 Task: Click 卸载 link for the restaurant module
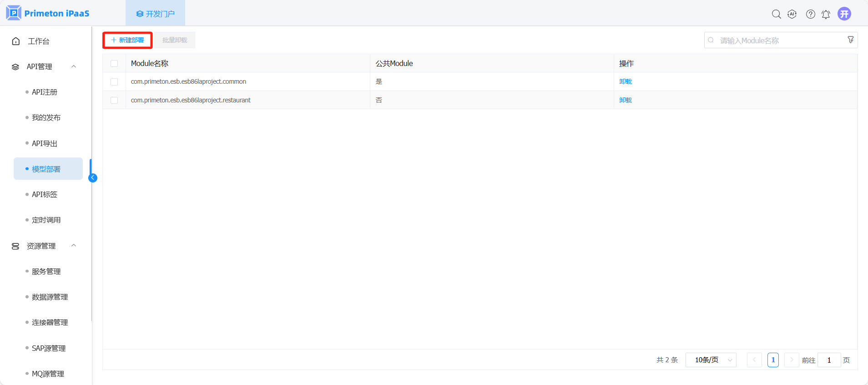(626, 100)
